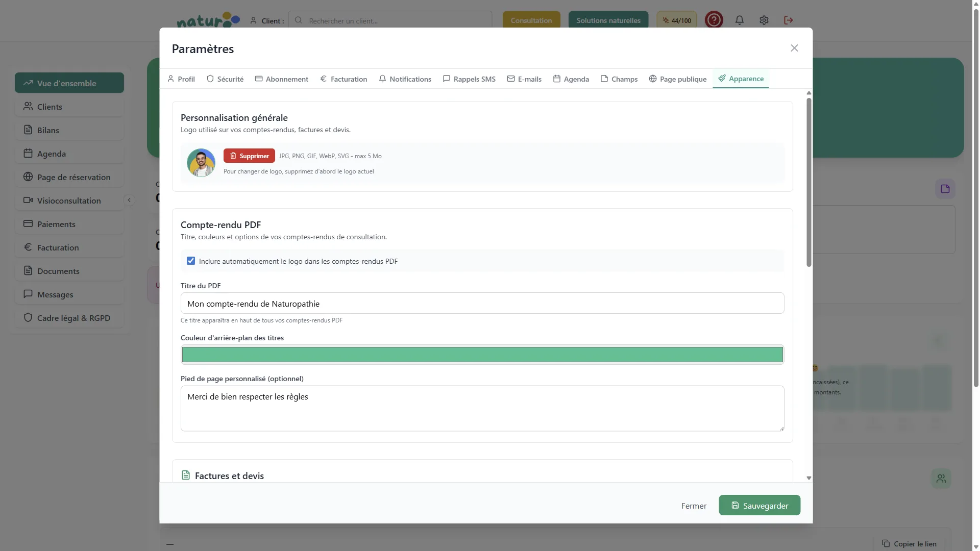The width and height of the screenshot is (980, 551).
Task: Click the Consultation button in header
Action: pos(531,20)
